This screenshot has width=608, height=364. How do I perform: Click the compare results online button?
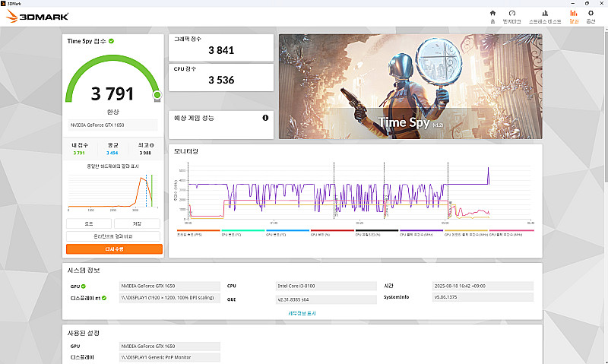pyautogui.click(x=113, y=236)
